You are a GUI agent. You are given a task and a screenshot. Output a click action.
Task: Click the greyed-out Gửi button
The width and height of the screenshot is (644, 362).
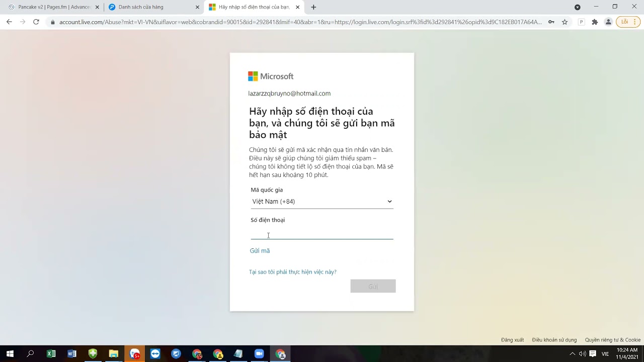(x=373, y=286)
